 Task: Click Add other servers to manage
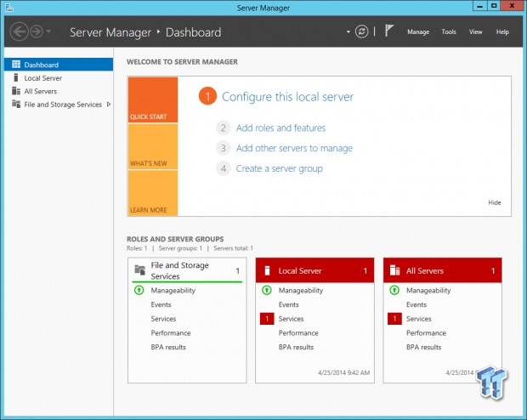pyautogui.click(x=294, y=148)
